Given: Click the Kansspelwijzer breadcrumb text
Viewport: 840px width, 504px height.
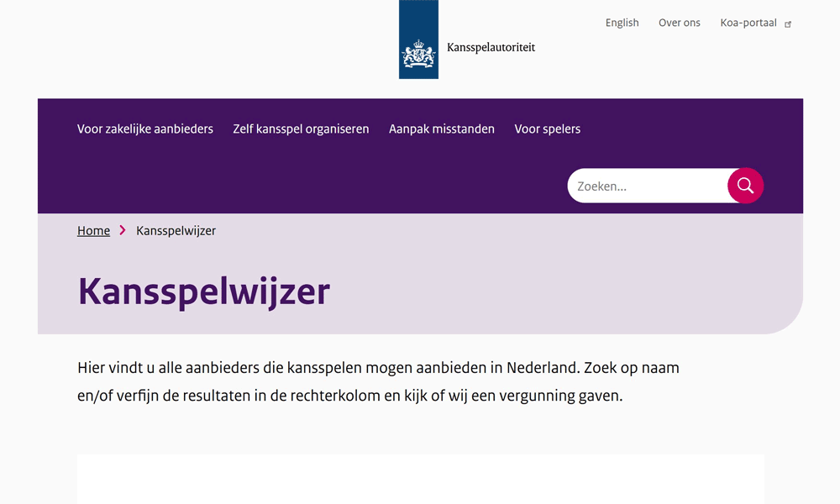Looking at the screenshot, I should [176, 231].
